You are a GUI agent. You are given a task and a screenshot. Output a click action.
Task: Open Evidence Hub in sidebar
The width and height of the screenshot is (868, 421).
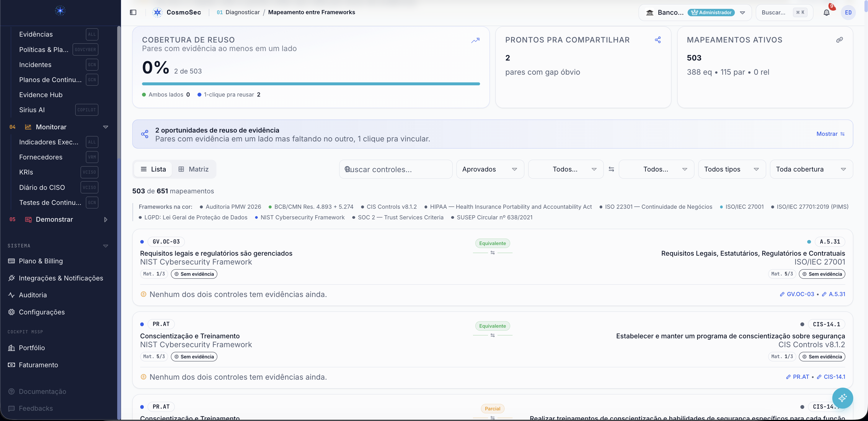pos(41,95)
